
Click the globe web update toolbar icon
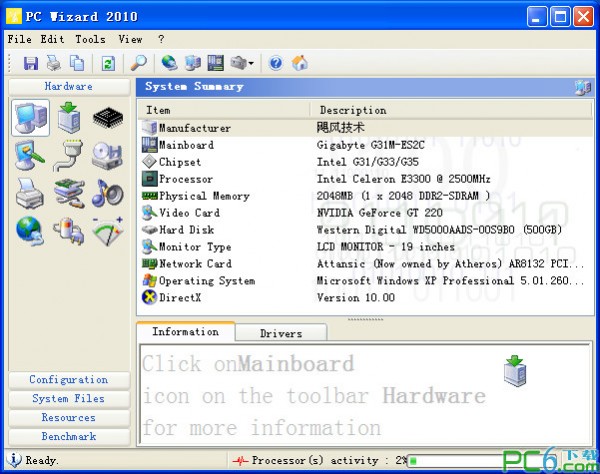(x=170, y=63)
